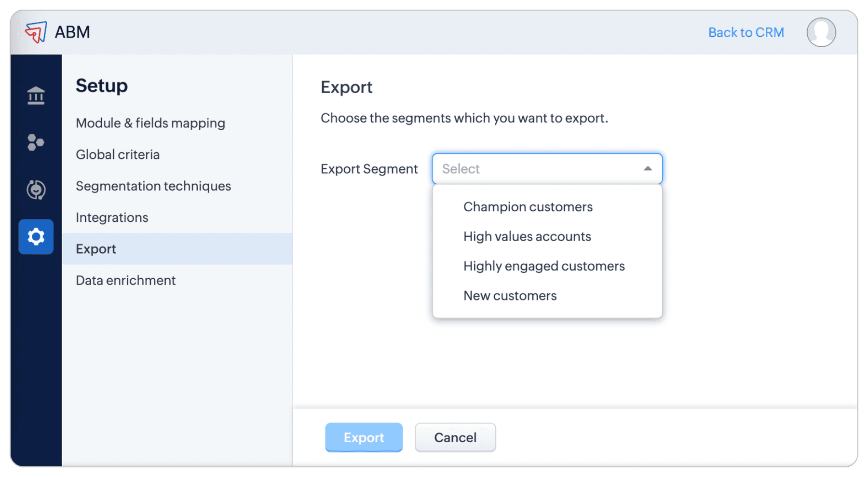This screenshot has height=477, width=868.
Task: Open Segmentation techniques page
Action: pos(153,186)
